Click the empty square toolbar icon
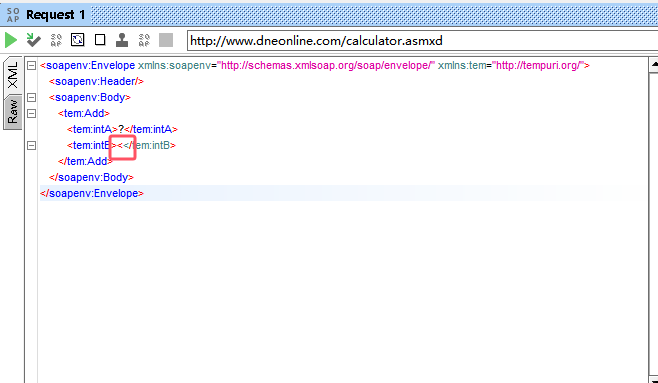658x383 pixels. [100, 40]
